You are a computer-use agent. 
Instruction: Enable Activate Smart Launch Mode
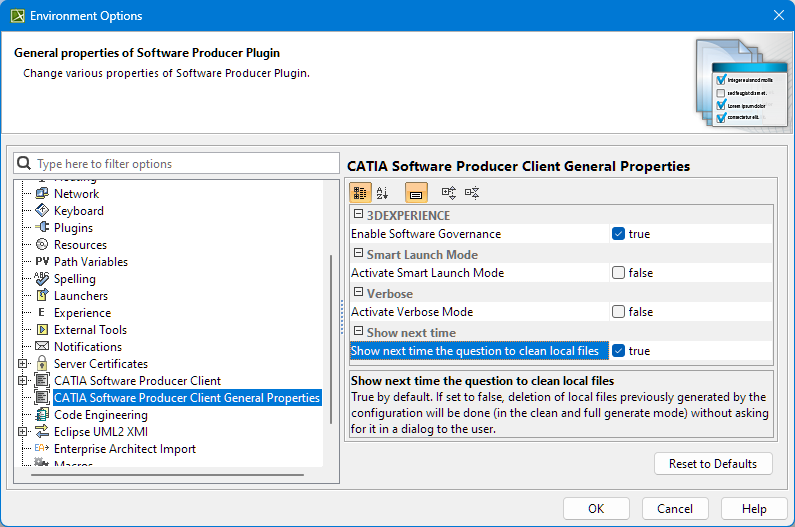coord(619,273)
